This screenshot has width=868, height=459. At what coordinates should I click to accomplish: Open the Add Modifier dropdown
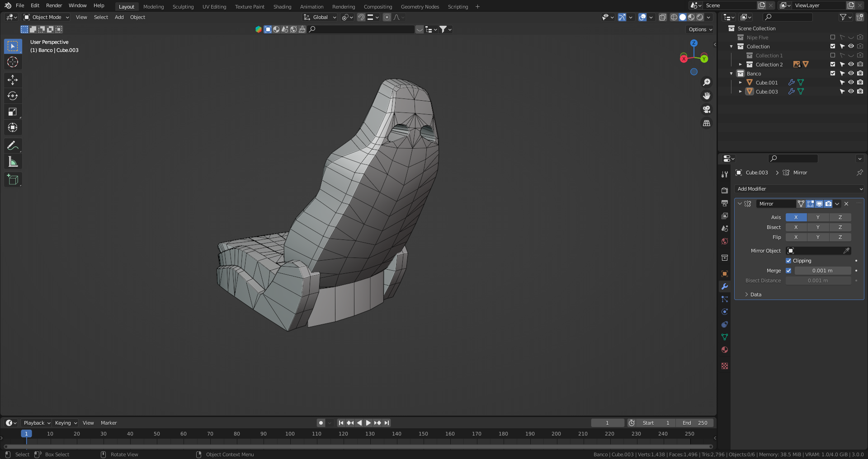(x=799, y=189)
